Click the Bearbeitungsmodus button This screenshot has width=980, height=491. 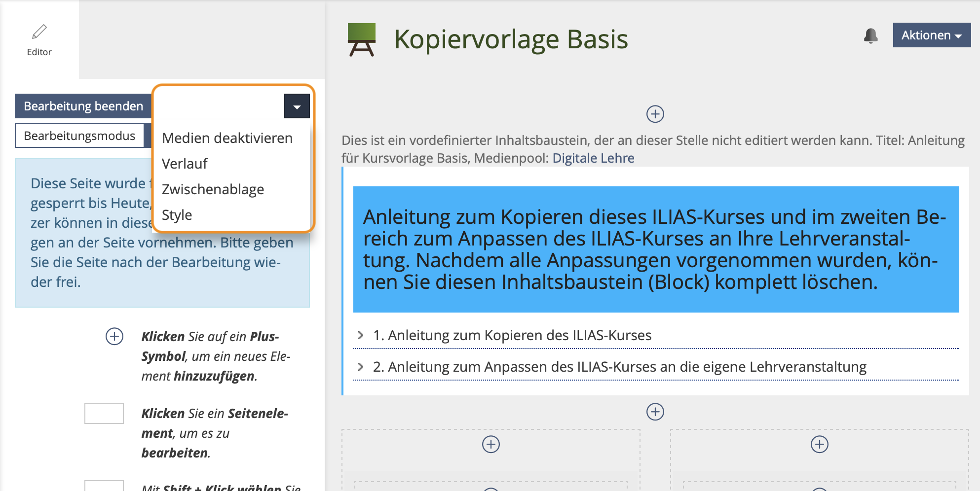coord(79,136)
